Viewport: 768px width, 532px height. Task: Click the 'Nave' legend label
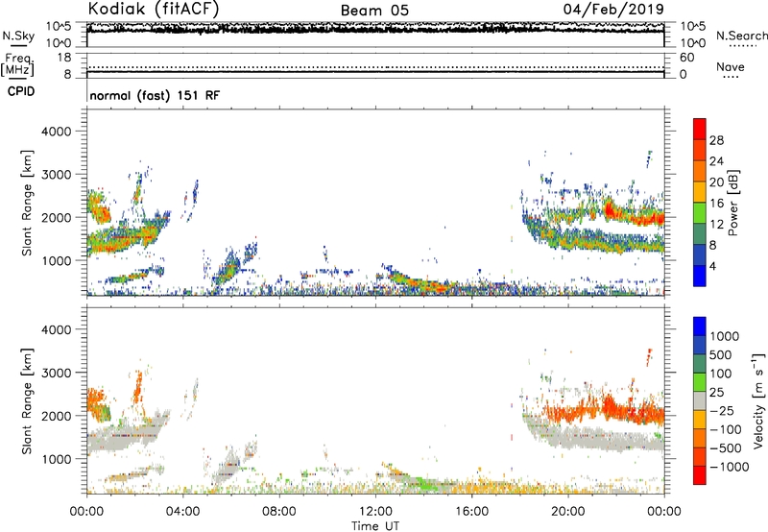[731, 67]
